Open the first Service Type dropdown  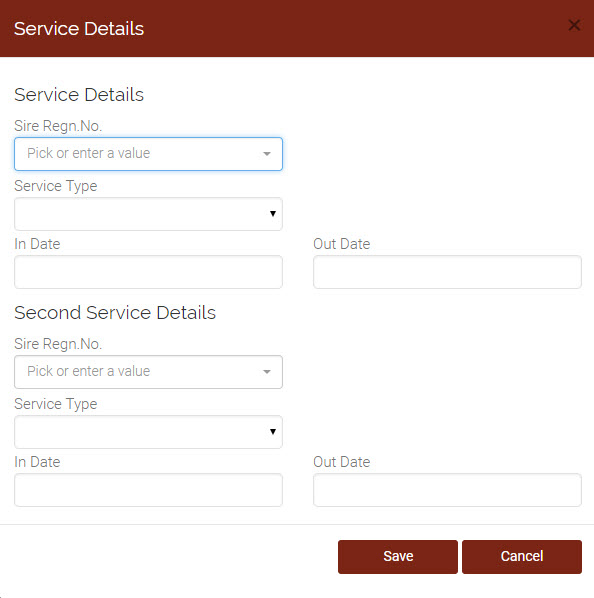tap(148, 214)
